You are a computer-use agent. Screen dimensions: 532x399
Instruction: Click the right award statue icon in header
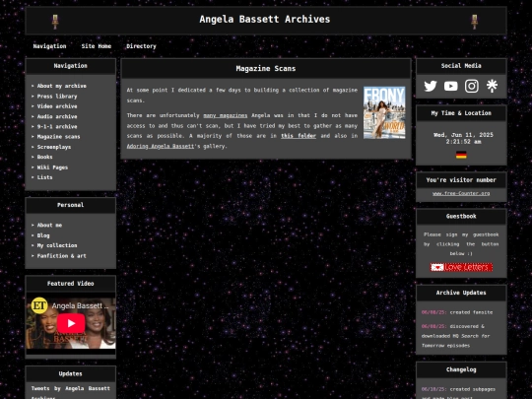(x=474, y=22)
